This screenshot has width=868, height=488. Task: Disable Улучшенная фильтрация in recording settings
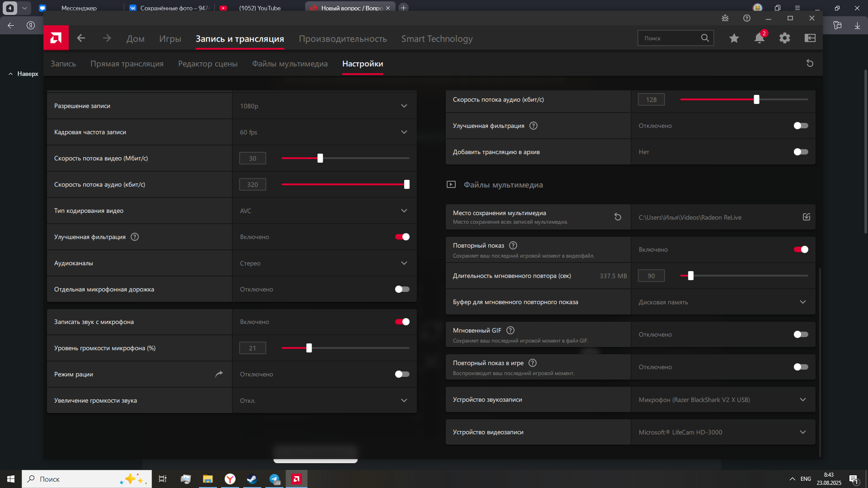pos(402,237)
